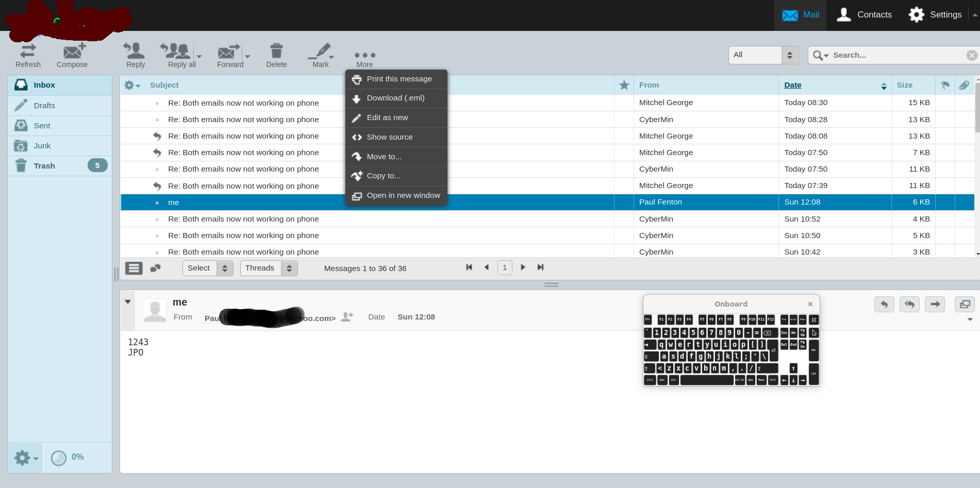Click the attachment column header
Screen dimensions: 980x488
(x=964, y=85)
